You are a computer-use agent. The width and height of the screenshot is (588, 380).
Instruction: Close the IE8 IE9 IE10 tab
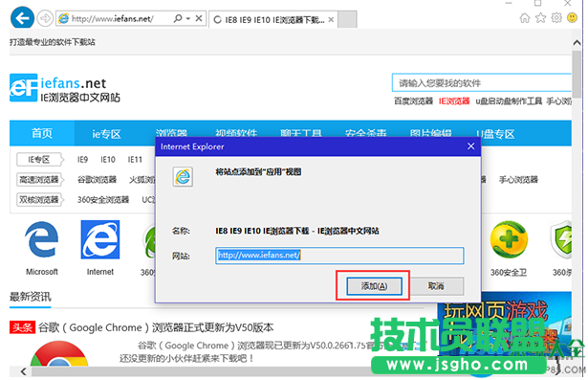331,19
